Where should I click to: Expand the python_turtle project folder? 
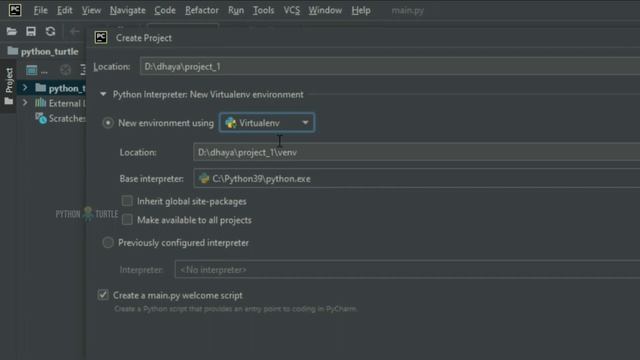[24, 87]
